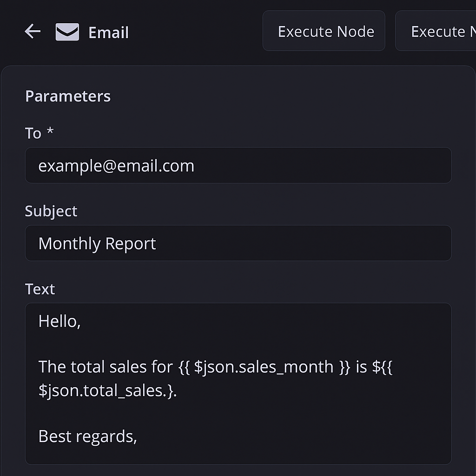Click the To field label
This screenshot has width=476, height=476.
tap(33, 133)
